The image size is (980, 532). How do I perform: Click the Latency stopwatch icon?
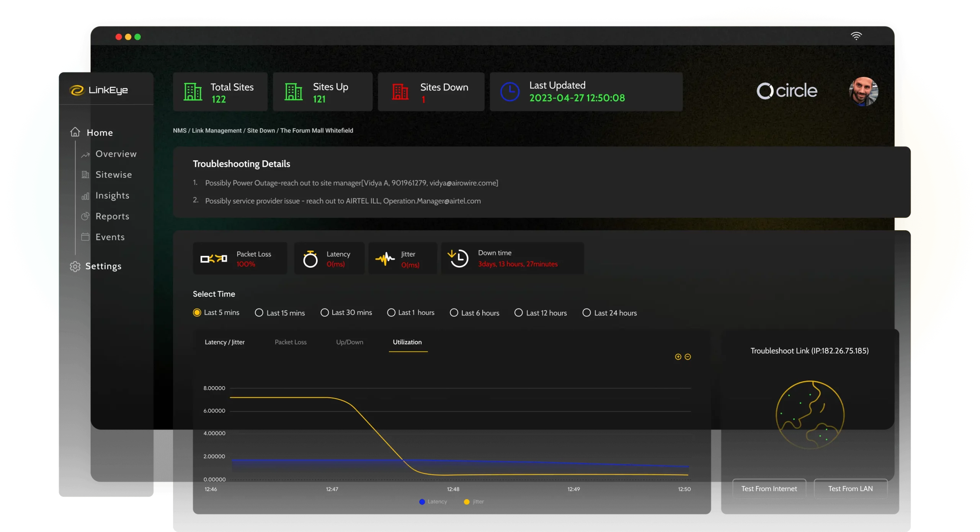(310, 258)
